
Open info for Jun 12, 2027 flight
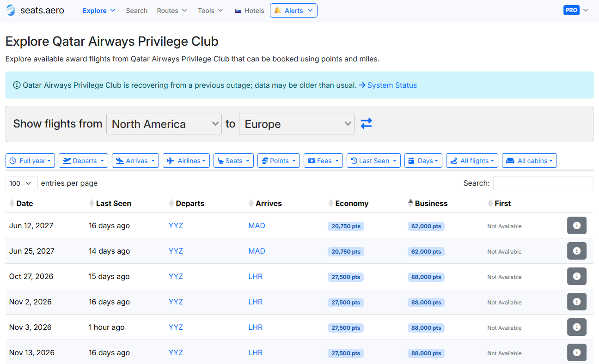tap(577, 225)
